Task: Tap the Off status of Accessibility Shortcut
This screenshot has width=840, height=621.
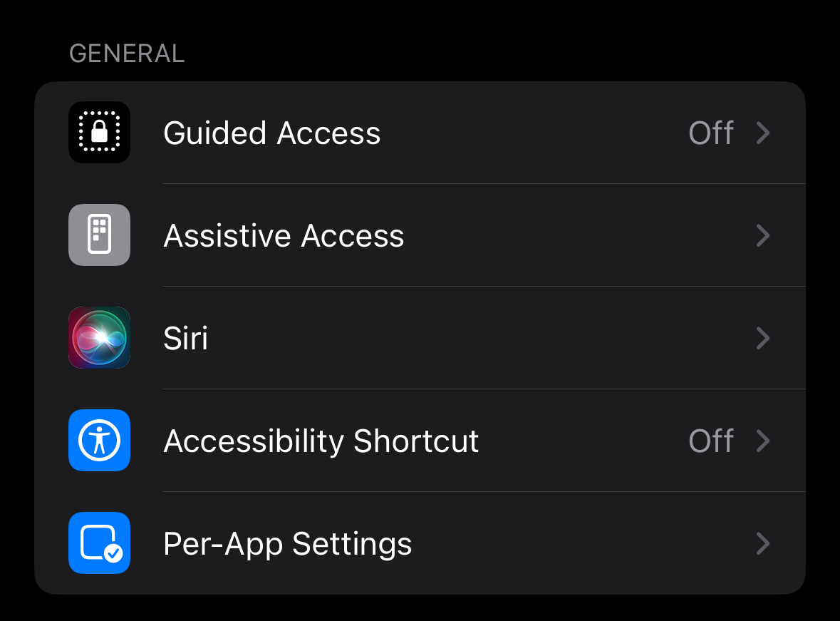Action: click(x=710, y=441)
